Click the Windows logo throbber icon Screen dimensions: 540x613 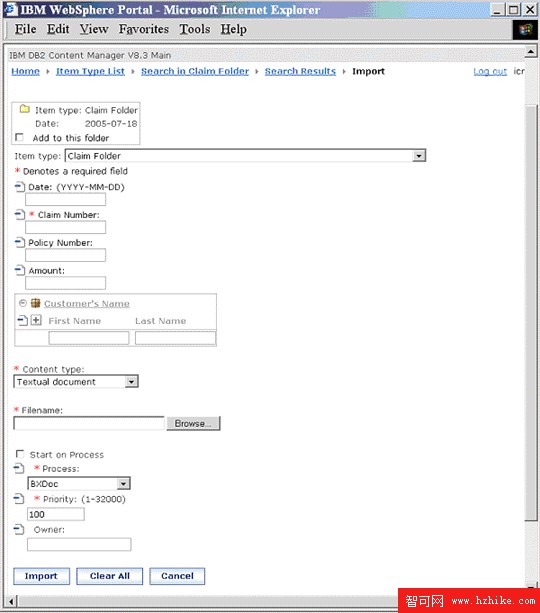point(525,29)
